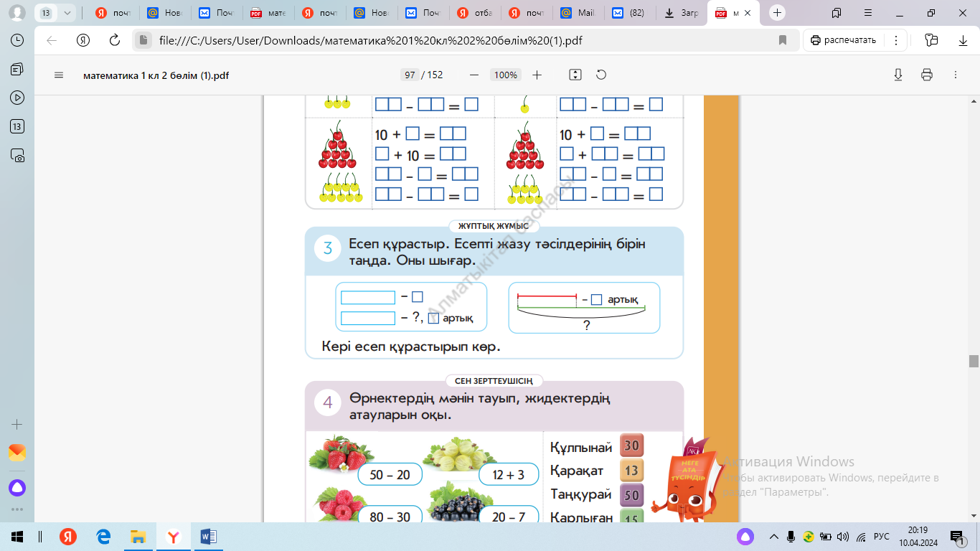Zoom out of the PDF with minus
The height and width of the screenshot is (551, 980).
[x=473, y=75]
